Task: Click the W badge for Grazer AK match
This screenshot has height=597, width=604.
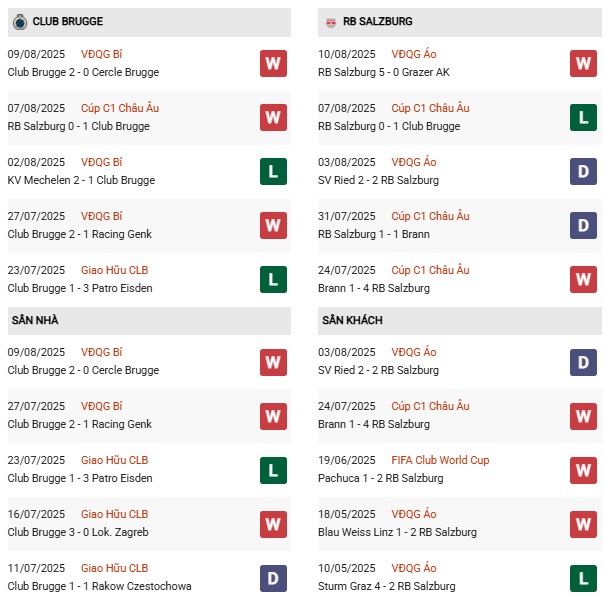Action: (x=584, y=64)
